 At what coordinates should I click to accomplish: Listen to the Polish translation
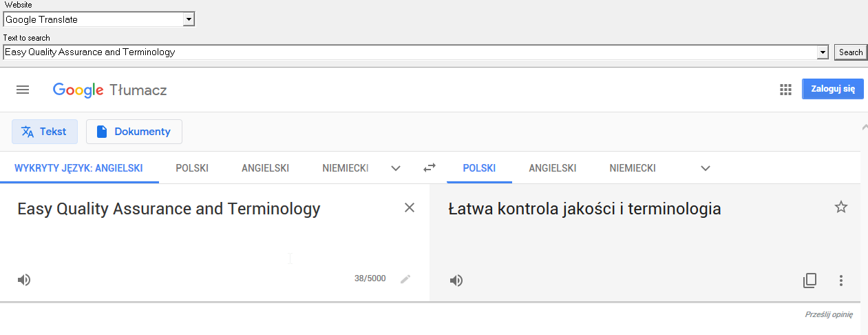pos(456,281)
